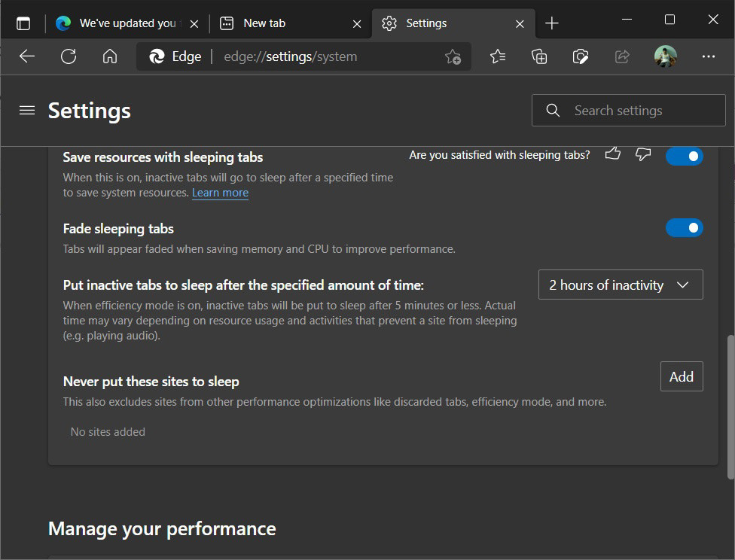Expand the 2 hours of inactivity dropdown
The height and width of the screenshot is (560, 735).
click(621, 285)
